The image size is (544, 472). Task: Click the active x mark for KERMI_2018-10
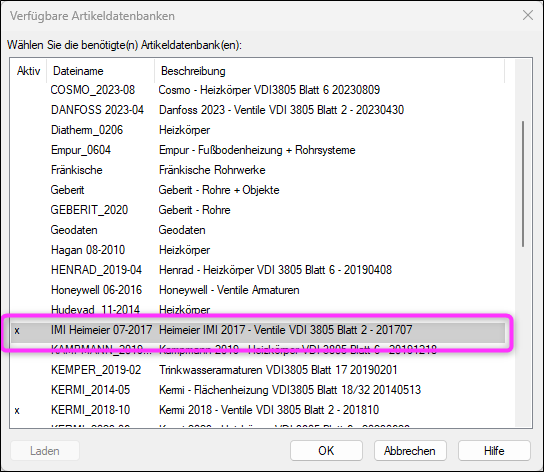point(17,411)
